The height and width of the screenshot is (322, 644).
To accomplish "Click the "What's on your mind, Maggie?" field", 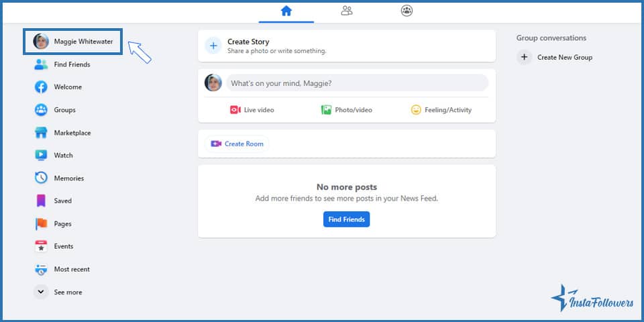I will coord(358,83).
